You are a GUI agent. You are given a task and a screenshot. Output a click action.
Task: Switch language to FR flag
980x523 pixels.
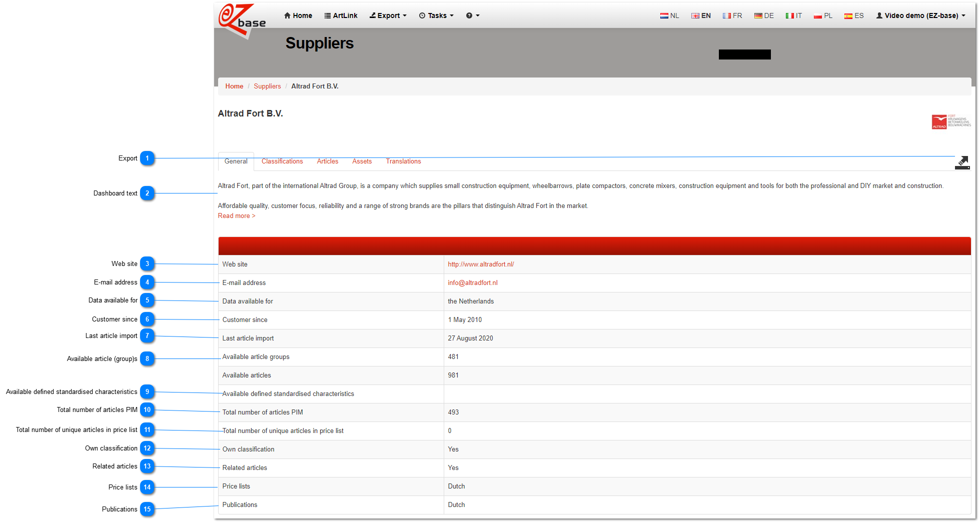pyautogui.click(x=732, y=15)
